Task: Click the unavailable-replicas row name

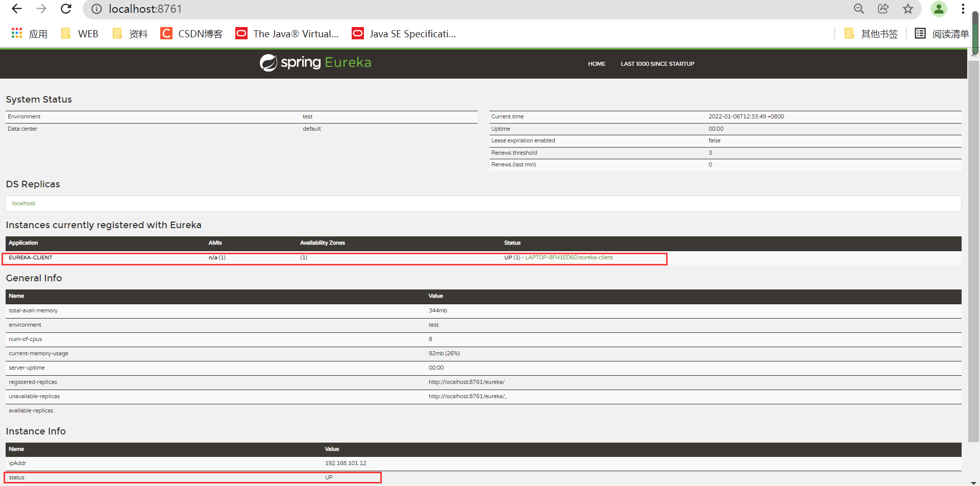Action: point(34,396)
